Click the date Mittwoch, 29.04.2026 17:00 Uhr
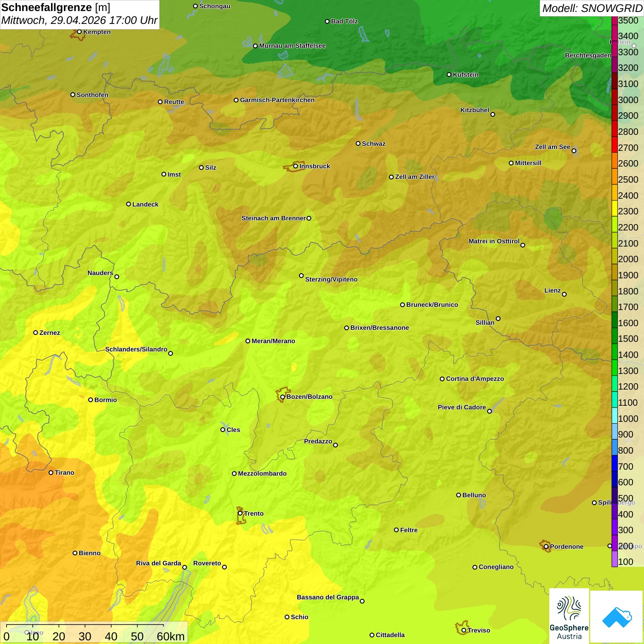Viewport: 644px width, 644px height. coord(79,20)
